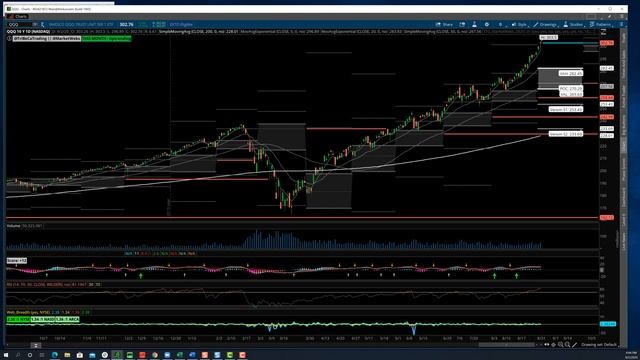The image size is (640, 360).
Task: Open chart settings gear icon
Action: click(487, 24)
